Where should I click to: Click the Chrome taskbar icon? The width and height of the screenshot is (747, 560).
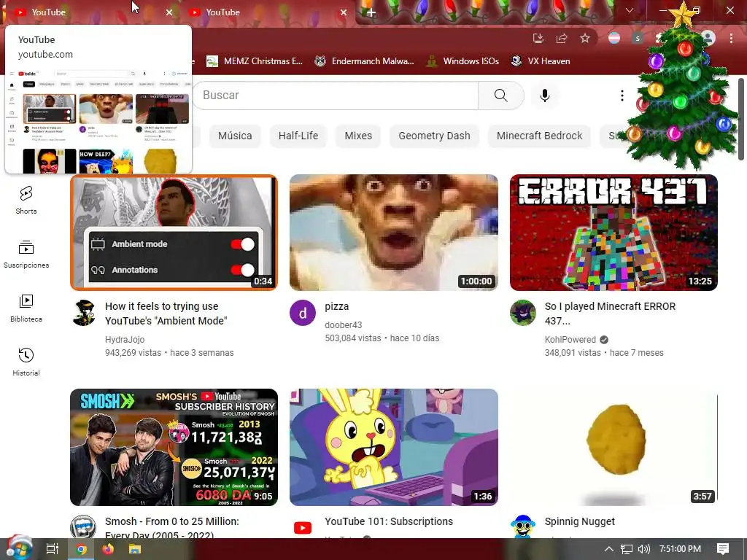click(81, 549)
